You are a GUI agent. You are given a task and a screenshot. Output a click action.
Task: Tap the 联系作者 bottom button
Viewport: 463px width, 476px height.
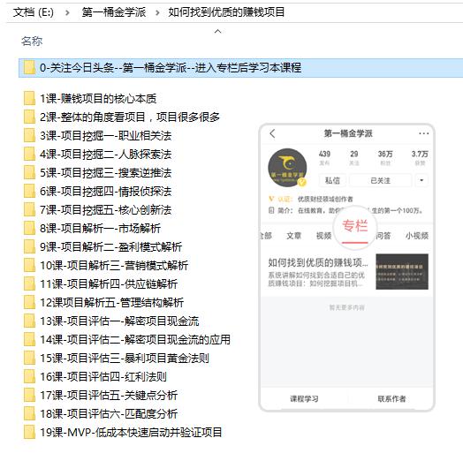(x=391, y=399)
